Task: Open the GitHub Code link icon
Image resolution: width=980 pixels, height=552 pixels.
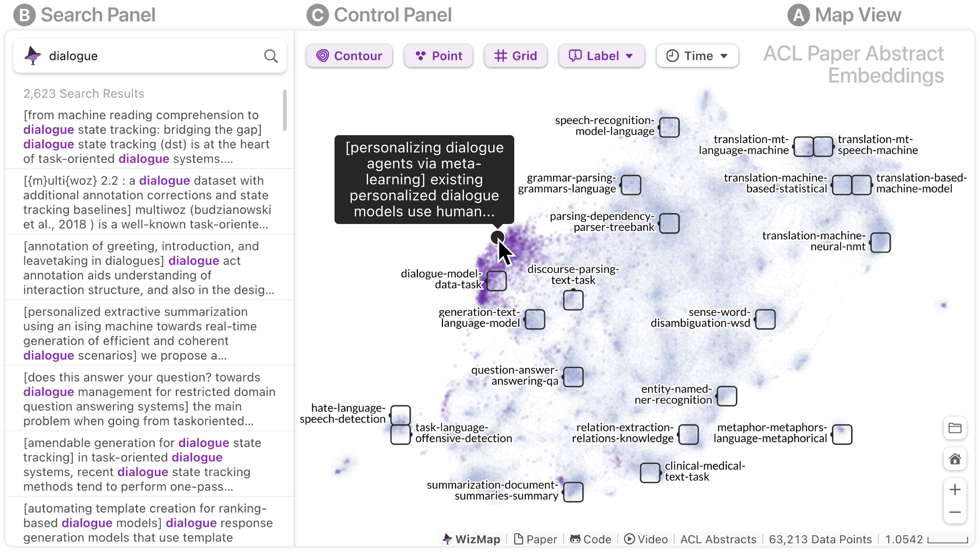Action: 575,539
